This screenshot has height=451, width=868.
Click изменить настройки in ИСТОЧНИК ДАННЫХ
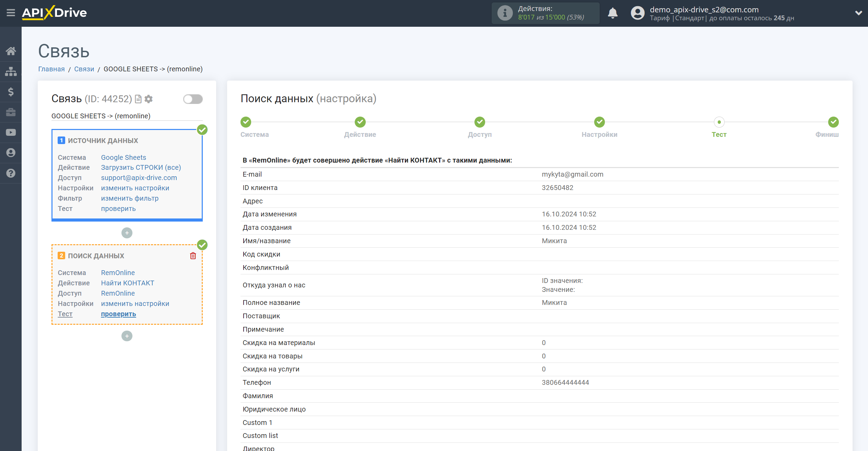pos(135,188)
